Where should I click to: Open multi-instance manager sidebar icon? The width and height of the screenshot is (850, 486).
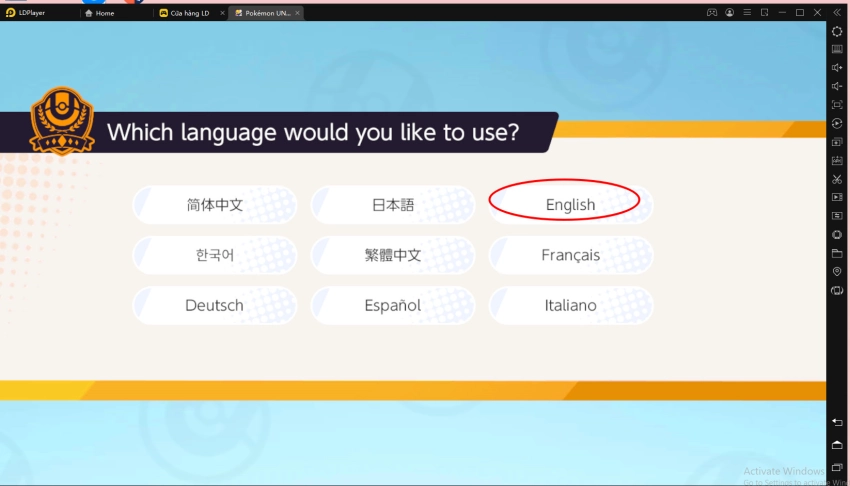click(837, 142)
